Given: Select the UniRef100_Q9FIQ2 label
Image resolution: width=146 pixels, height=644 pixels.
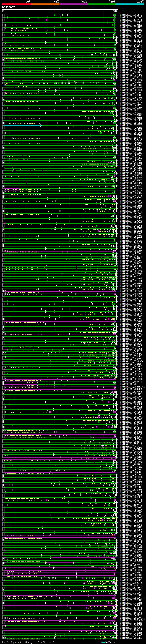Looking at the screenshot, I should coord(131,273).
